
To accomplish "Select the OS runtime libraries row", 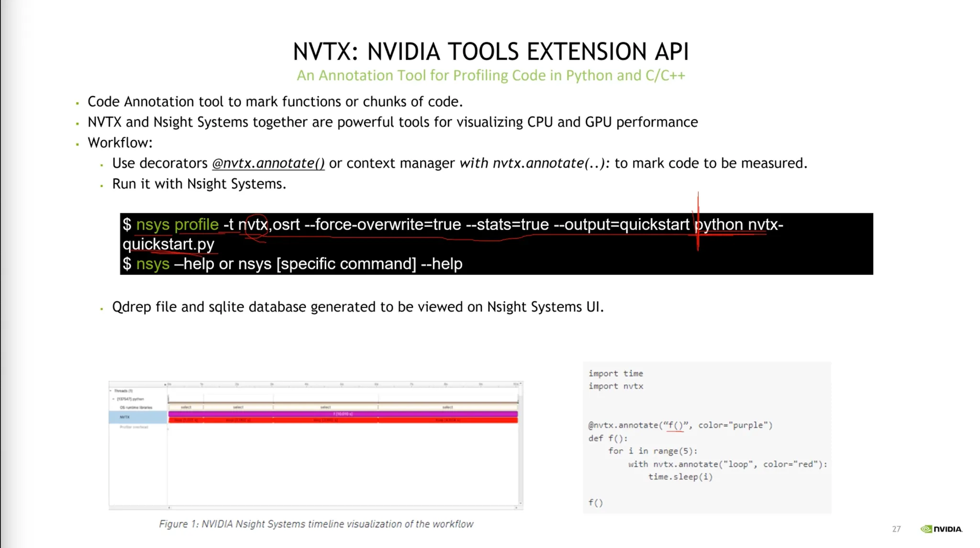I will pyautogui.click(x=136, y=407).
